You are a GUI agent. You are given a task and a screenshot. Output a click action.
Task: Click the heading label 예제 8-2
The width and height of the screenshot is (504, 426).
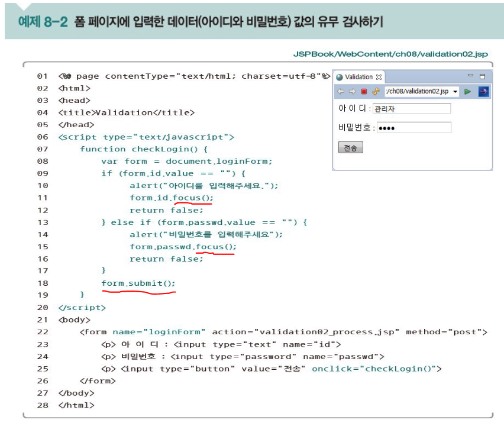(43, 22)
